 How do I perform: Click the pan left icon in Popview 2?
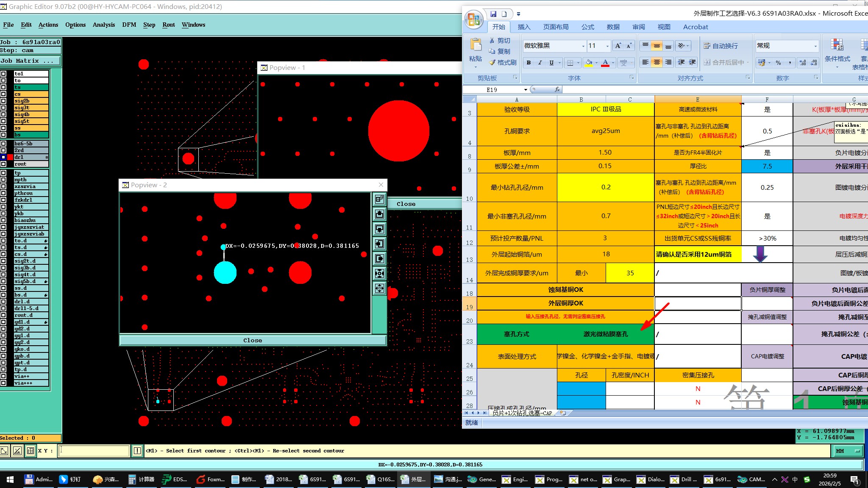pos(379,244)
